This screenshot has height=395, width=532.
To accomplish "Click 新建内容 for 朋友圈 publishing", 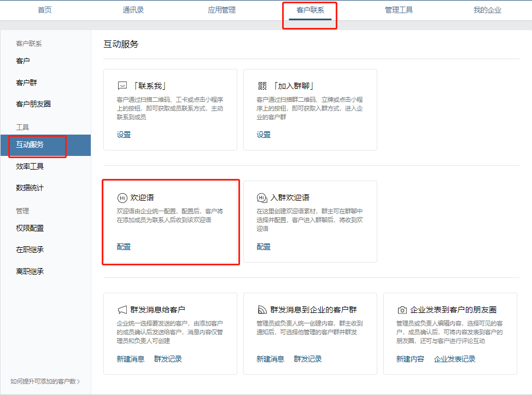I will tap(410, 359).
